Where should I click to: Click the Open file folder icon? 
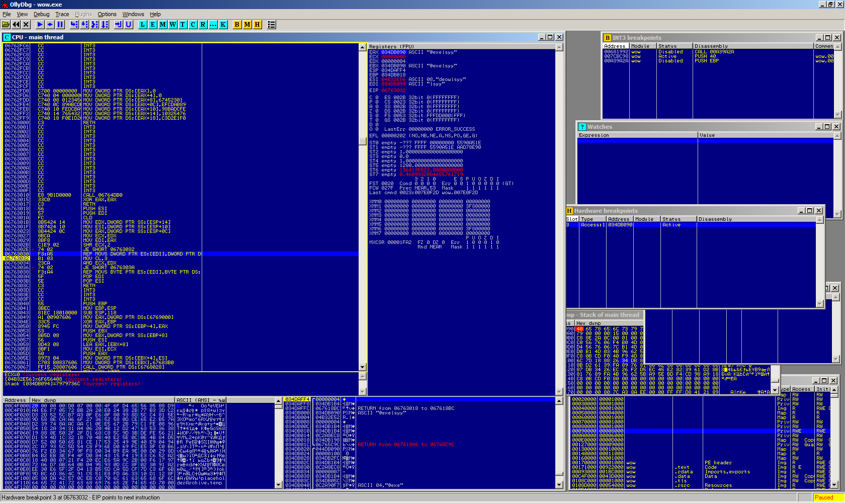[6, 25]
